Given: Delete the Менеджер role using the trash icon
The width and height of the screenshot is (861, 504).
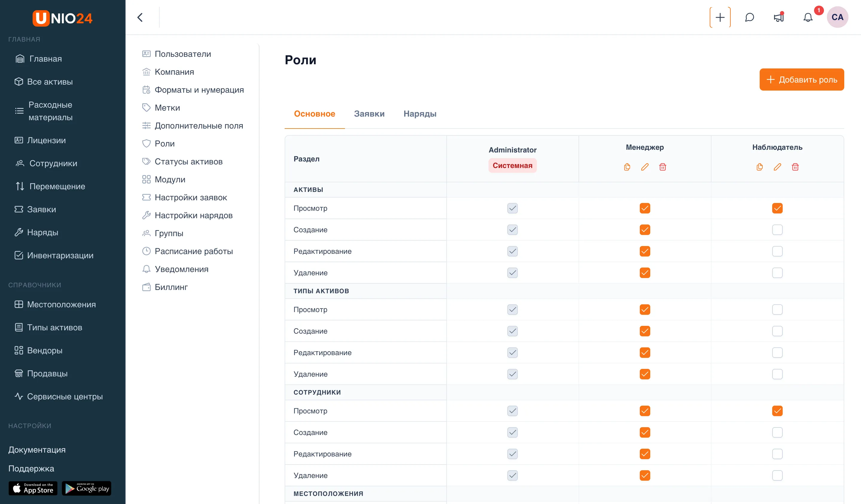Looking at the screenshot, I should click(662, 167).
